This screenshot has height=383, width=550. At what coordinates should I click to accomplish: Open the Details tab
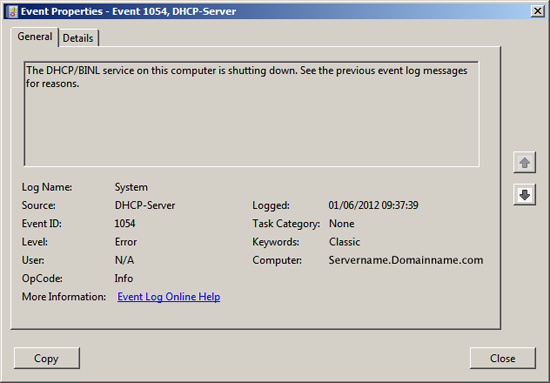click(78, 38)
